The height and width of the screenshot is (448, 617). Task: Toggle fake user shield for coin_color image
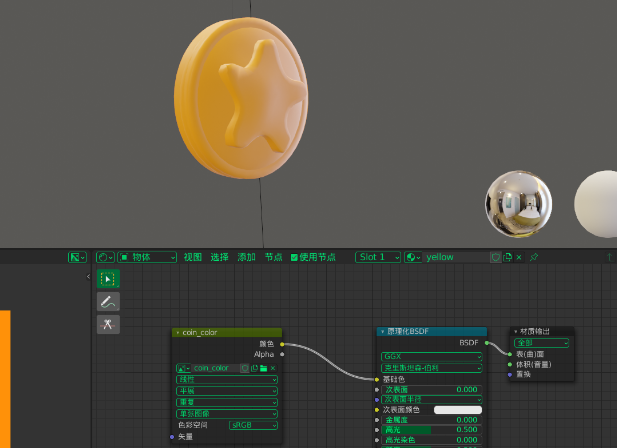245,368
